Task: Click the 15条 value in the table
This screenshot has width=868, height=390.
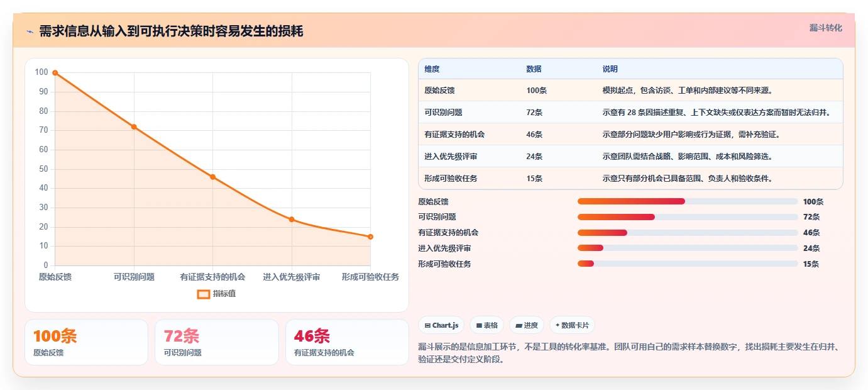Action: (534, 179)
